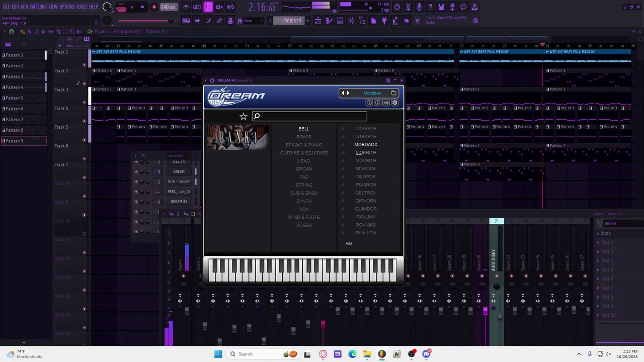Viewport: 644px width, 362px height.
Task: Open the Channel rack icon
Action: [340, 21]
